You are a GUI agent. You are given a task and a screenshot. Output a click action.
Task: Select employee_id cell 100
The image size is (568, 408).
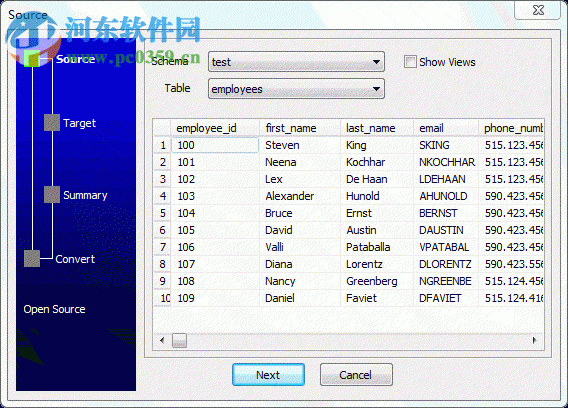(215, 145)
